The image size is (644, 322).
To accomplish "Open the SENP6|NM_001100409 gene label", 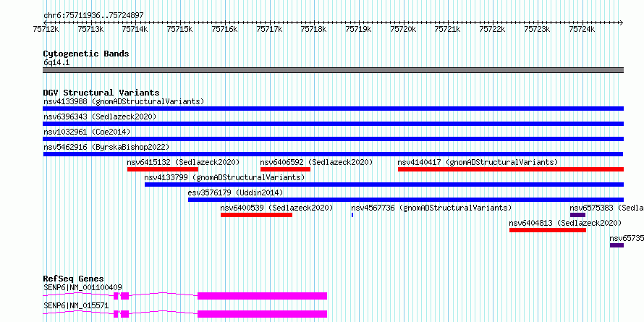I will click(x=82, y=287).
